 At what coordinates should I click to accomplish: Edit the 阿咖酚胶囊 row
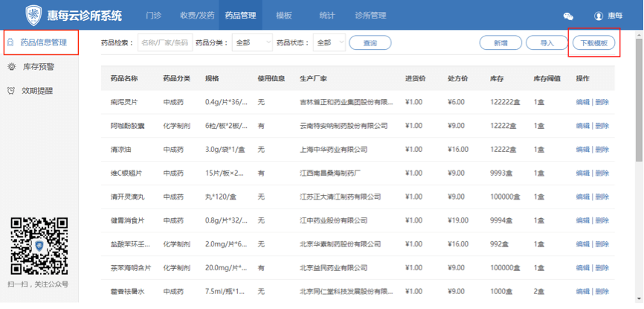click(583, 126)
